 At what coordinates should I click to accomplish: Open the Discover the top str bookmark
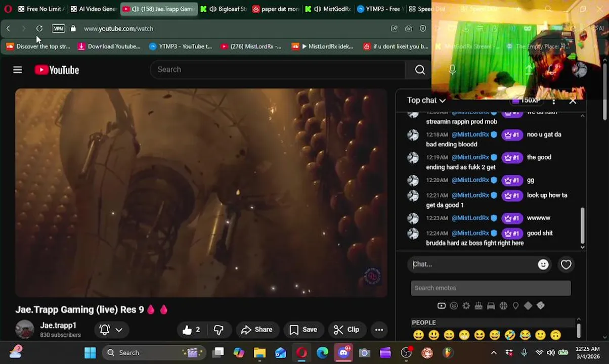click(x=38, y=47)
